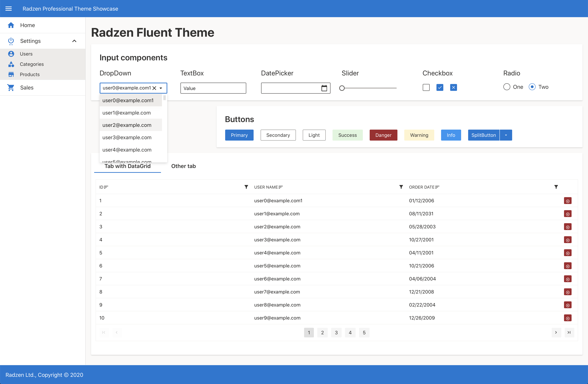
Task: Click the Primary button
Action: pyautogui.click(x=239, y=135)
